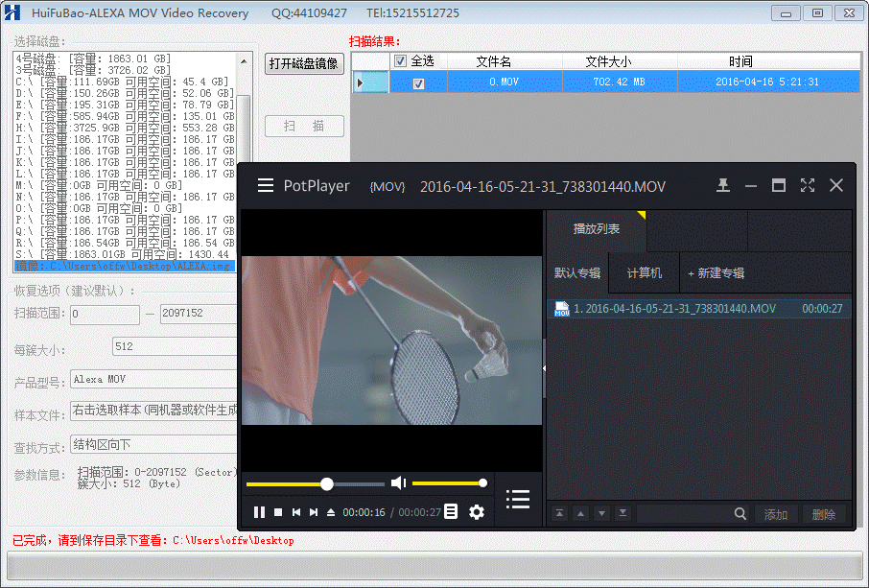Click the 0.MOV filename cell
Image resolution: width=869 pixels, height=588 pixels.
[x=505, y=82]
